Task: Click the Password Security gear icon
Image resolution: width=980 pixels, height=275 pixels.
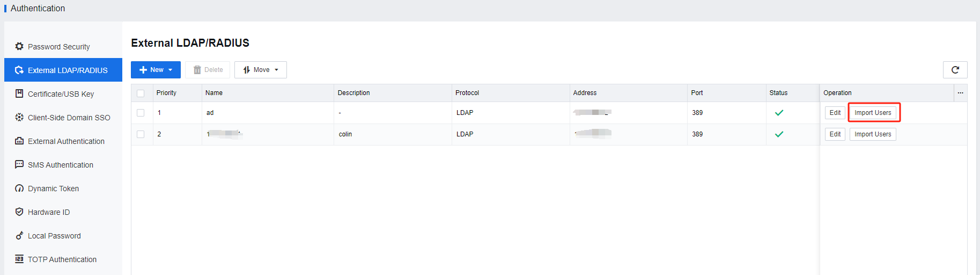Action: click(19, 47)
